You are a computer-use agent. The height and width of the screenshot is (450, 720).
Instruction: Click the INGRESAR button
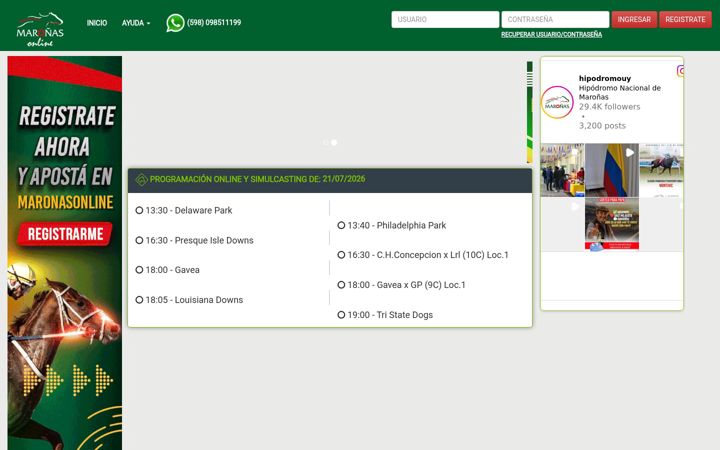634,19
